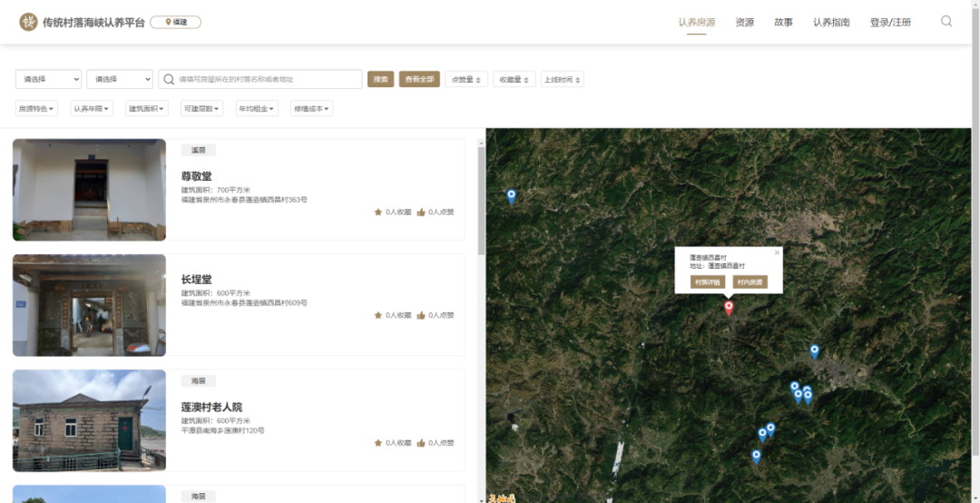Screen dimensions: 980x503
Task: Click the 溪居 tag on 尊敬堂 card
Action: [198, 150]
